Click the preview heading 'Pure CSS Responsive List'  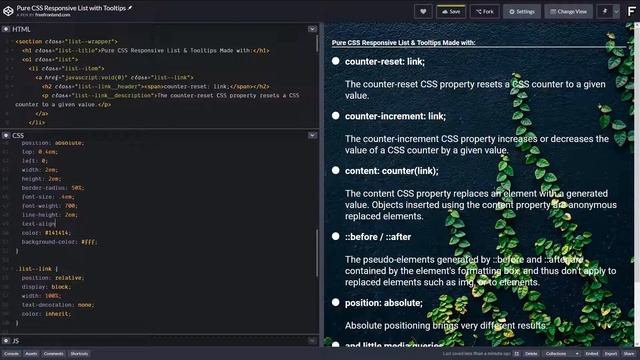tap(403, 42)
